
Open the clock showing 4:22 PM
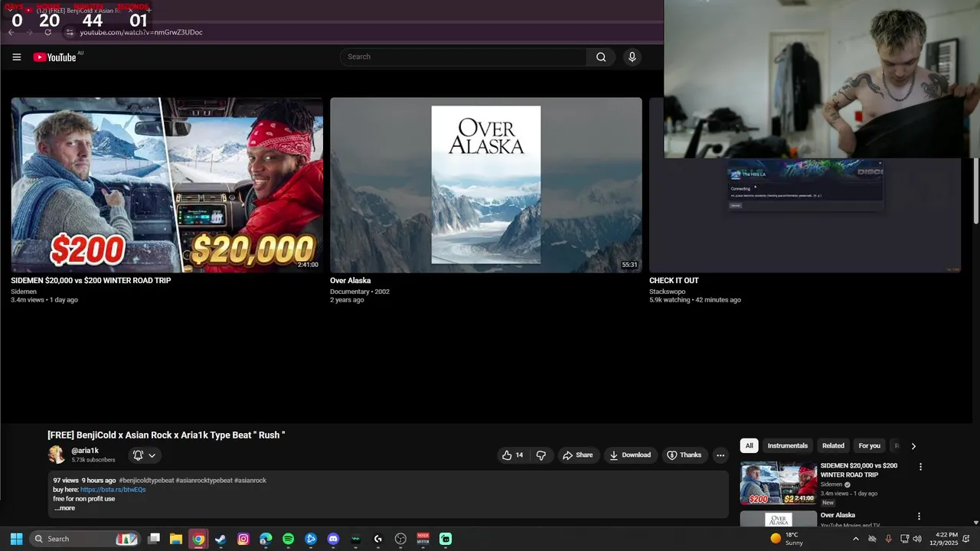[944, 539]
